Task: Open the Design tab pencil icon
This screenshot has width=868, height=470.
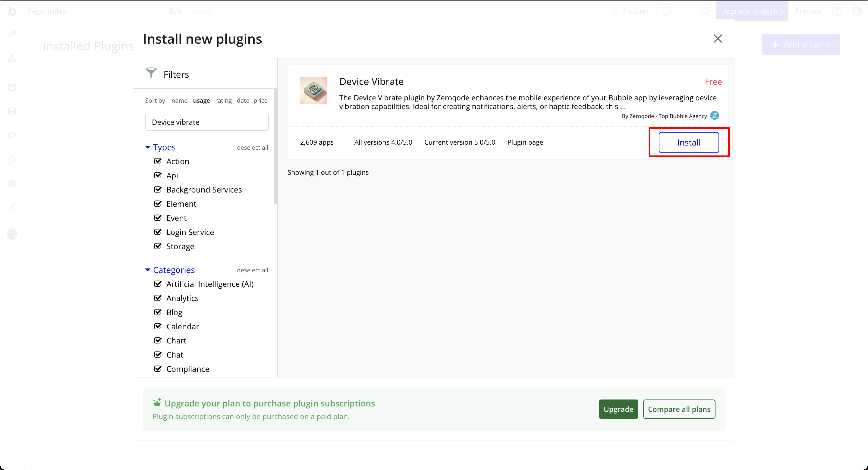Action: coord(12,34)
